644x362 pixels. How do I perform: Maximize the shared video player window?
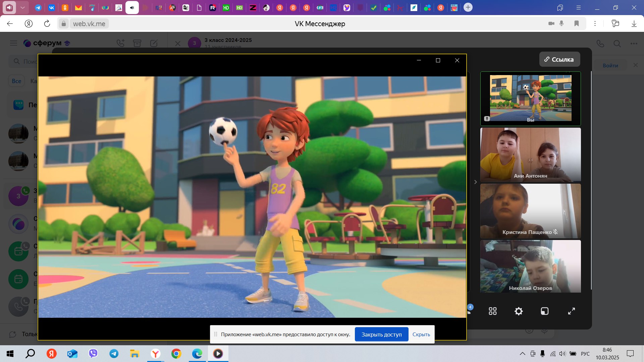[x=438, y=60]
